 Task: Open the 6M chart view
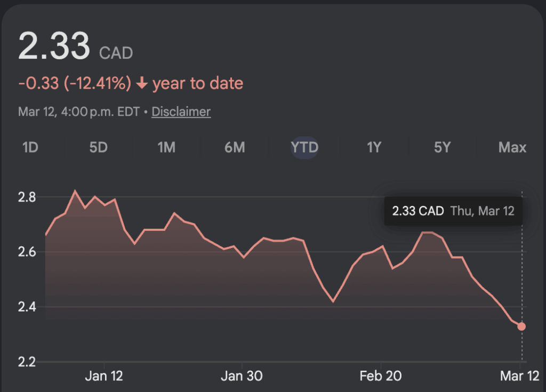coord(235,147)
